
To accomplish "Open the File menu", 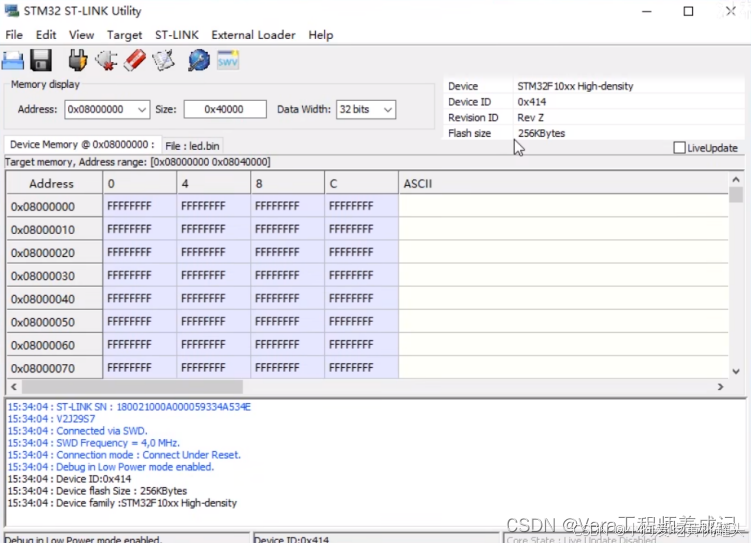I will 14,35.
